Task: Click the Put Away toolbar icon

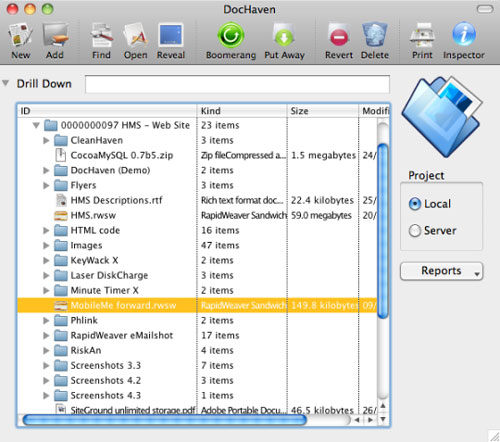Action: pos(284,35)
